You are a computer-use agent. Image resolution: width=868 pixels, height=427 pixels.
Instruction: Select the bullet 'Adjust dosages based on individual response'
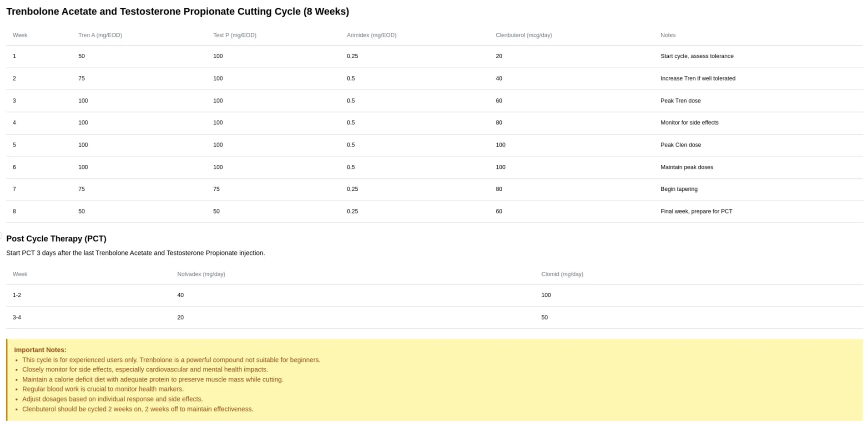[112, 399]
